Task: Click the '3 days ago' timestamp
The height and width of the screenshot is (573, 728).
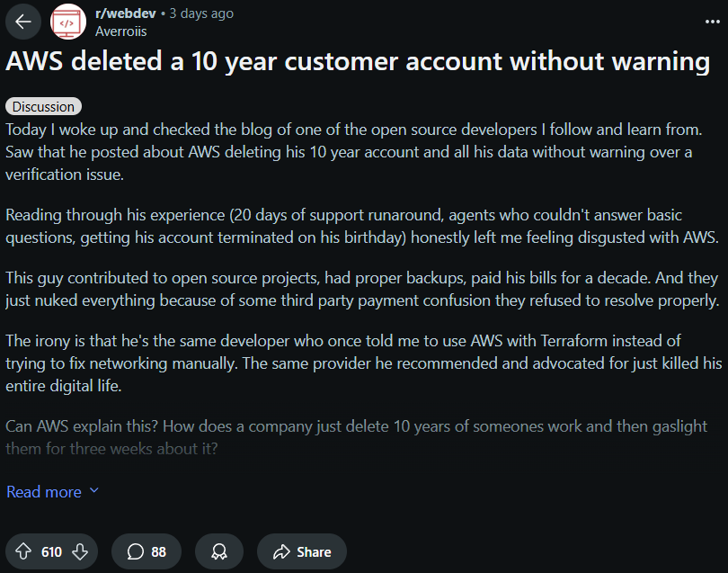Action: point(201,13)
